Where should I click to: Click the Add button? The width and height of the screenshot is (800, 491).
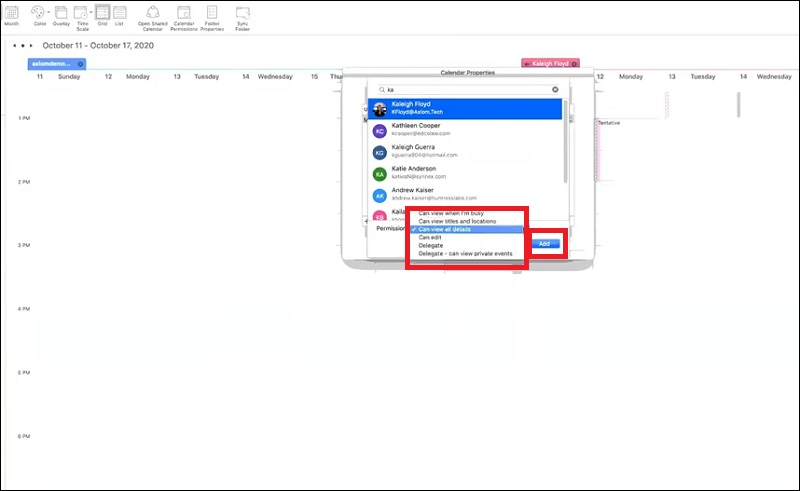[545, 244]
